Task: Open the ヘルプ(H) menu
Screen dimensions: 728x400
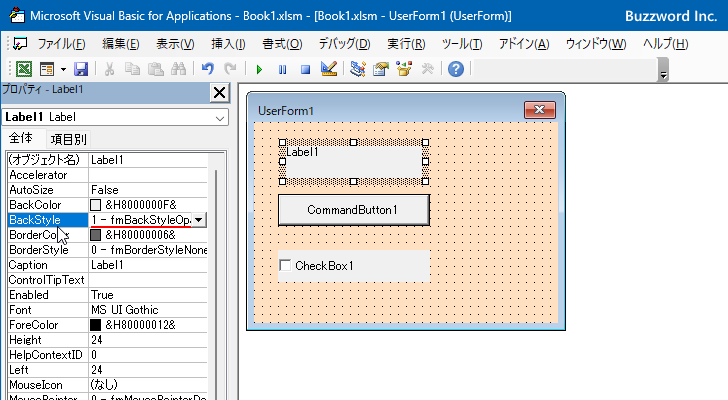Action: [665, 44]
